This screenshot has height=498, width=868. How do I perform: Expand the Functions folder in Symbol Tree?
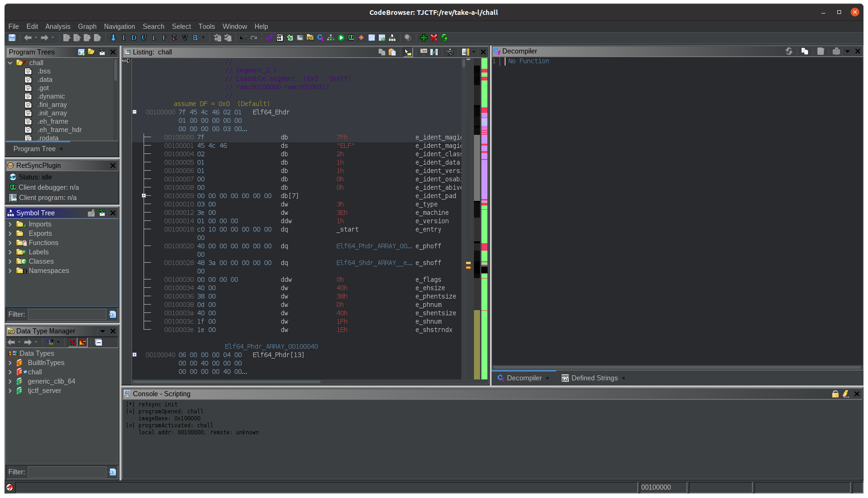pyautogui.click(x=10, y=243)
